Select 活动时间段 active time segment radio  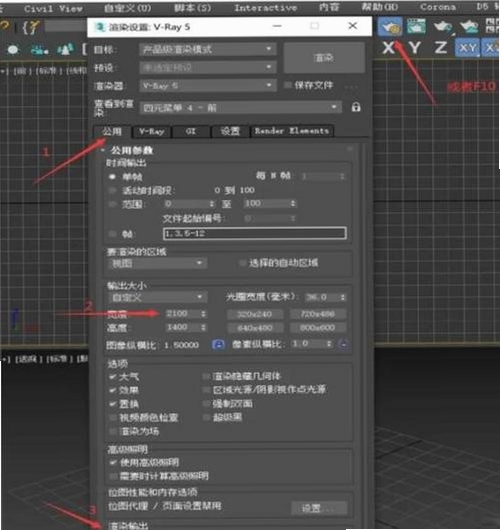112,190
